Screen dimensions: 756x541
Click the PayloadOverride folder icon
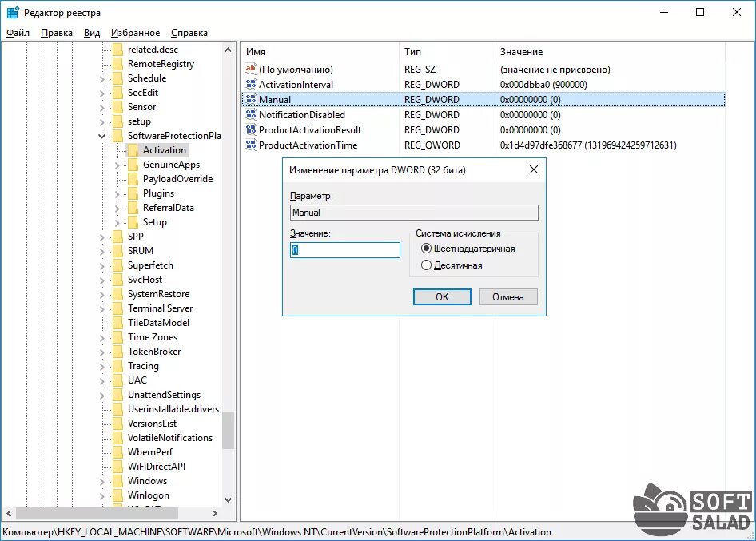tap(133, 179)
